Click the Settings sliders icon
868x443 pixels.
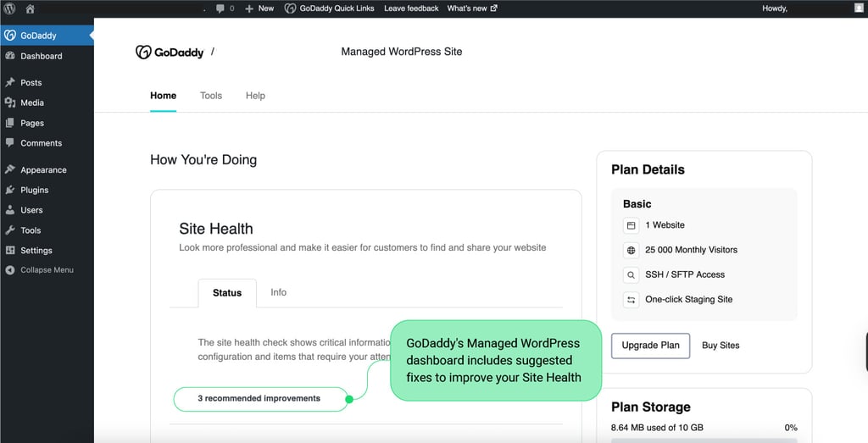10,250
